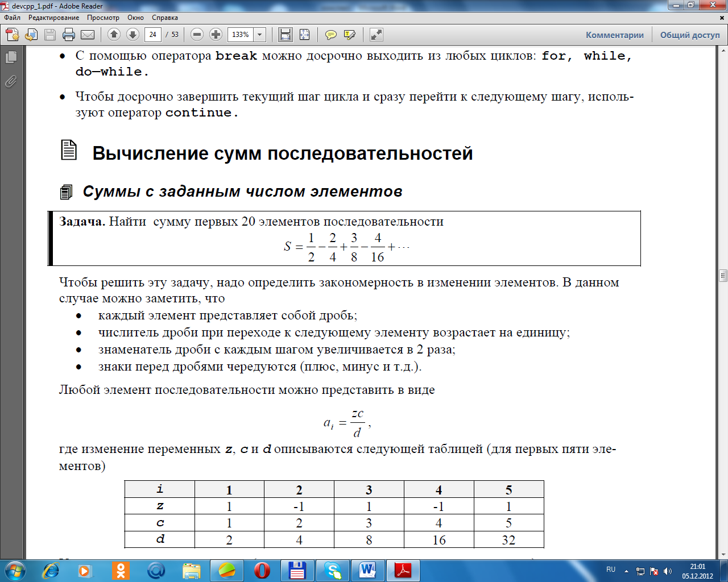This screenshot has height=582, width=728.
Task: Open the Файл menu
Action: pyautogui.click(x=13, y=18)
